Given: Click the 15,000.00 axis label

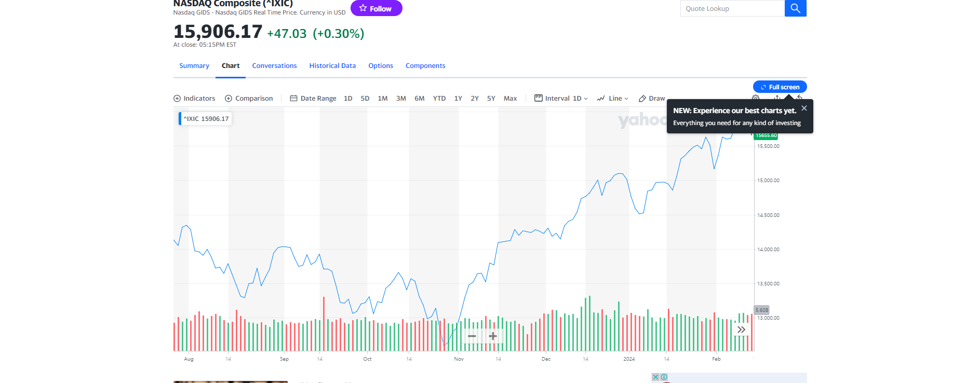Looking at the screenshot, I should pyautogui.click(x=768, y=181).
